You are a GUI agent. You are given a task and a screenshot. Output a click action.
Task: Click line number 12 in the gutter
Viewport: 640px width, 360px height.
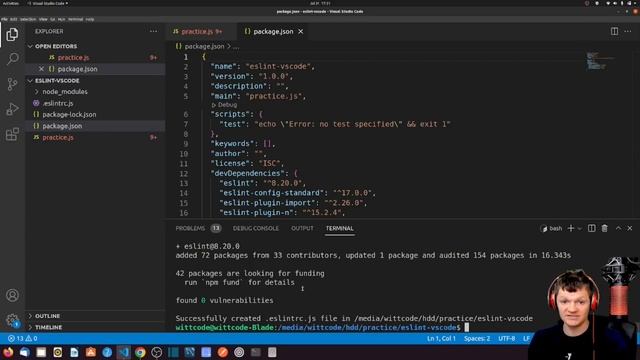(x=183, y=173)
